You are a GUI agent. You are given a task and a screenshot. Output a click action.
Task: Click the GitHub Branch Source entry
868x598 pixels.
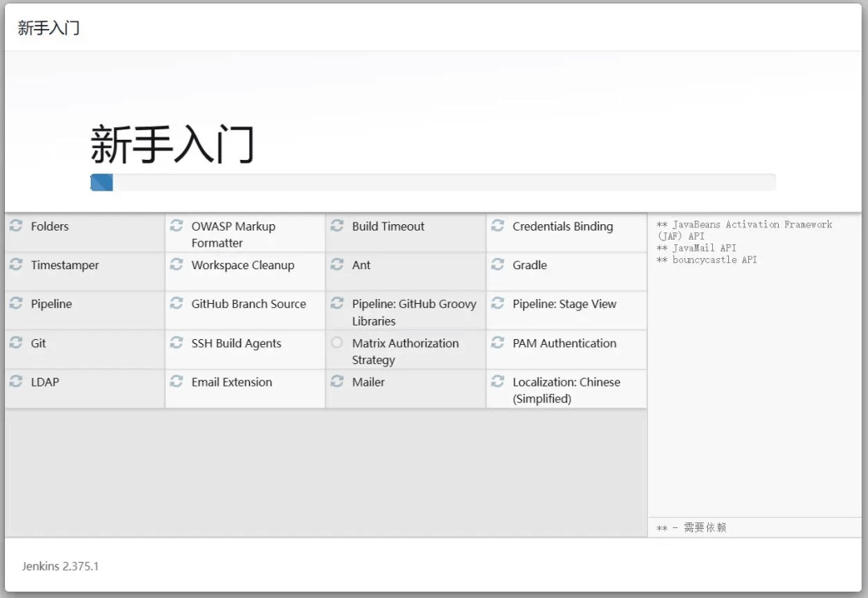pyautogui.click(x=248, y=304)
